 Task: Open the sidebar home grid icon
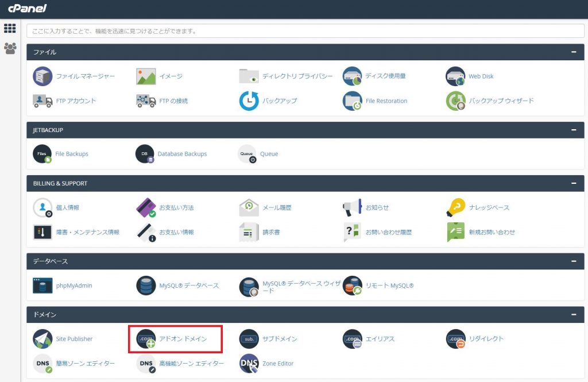click(x=10, y=28)
